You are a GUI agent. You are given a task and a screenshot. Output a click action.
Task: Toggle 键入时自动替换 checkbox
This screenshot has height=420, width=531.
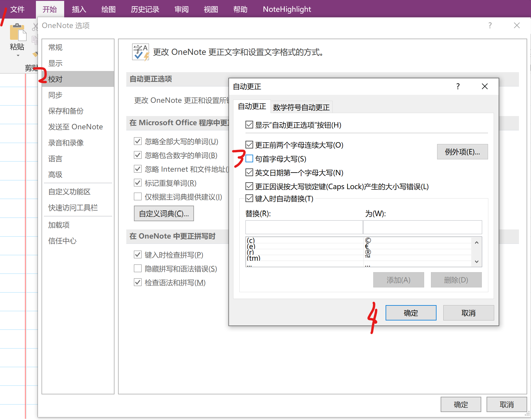coord(249,198)
